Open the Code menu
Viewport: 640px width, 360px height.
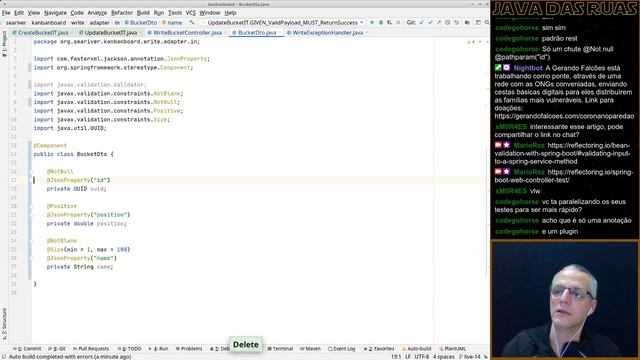pos(77,13)
